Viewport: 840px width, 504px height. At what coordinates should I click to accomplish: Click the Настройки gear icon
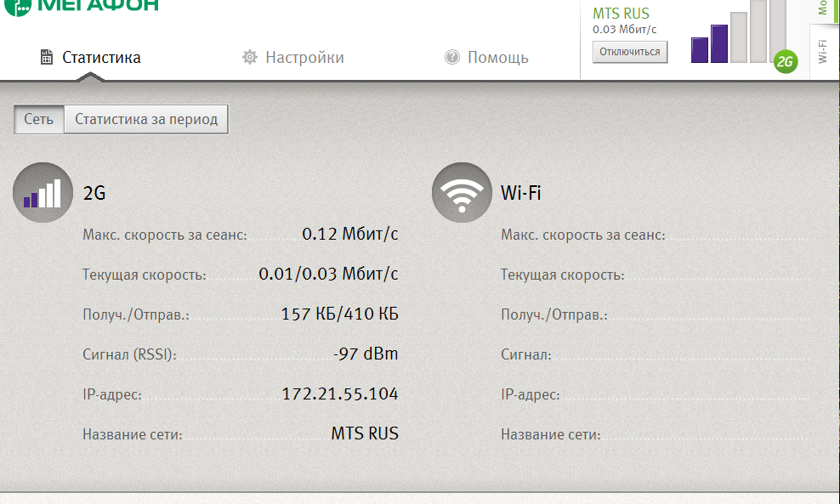tap(250, 57)
